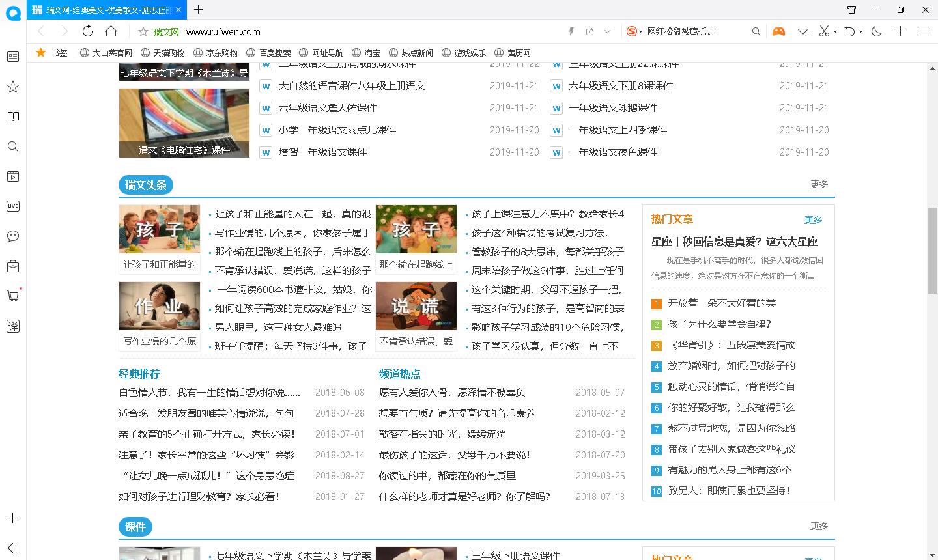Open the browser hamburger menu
The height and width of the screenshot is (560, 938).
[x=924, y=31]
